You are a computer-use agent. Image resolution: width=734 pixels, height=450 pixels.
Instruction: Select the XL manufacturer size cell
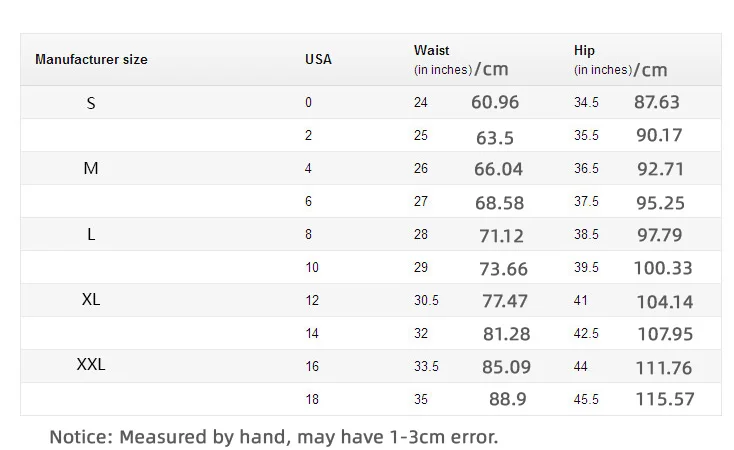click(x=91, y=299)
